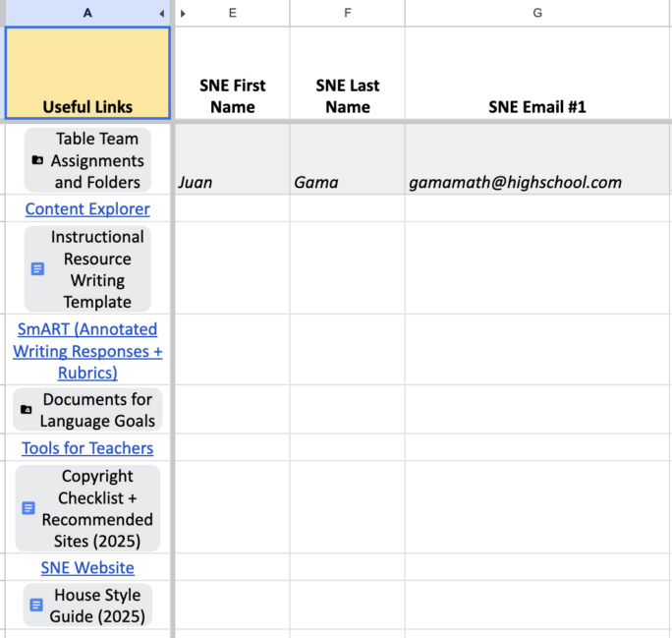Click the folder icon beside Table Team Assignments
The width and height of the screenshot is (672, 638).
[x=37, y=160]
